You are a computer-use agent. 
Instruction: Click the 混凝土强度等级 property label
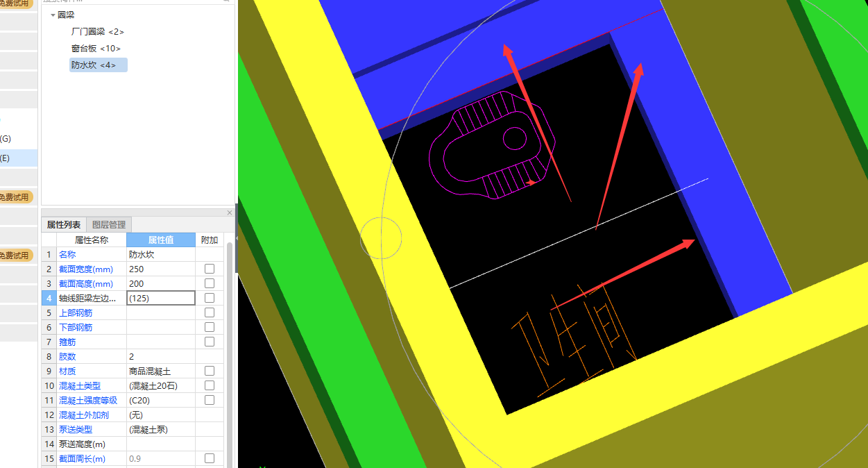[88, 401]
